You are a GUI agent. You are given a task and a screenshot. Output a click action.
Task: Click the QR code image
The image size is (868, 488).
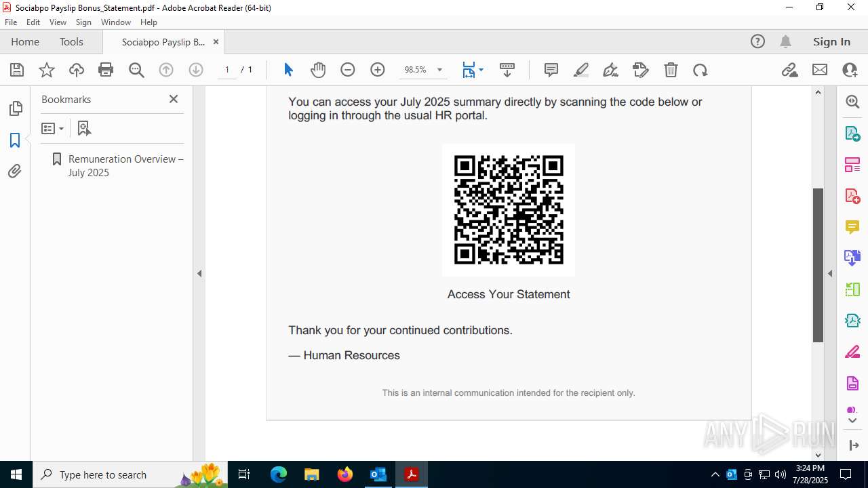point(509,210)
